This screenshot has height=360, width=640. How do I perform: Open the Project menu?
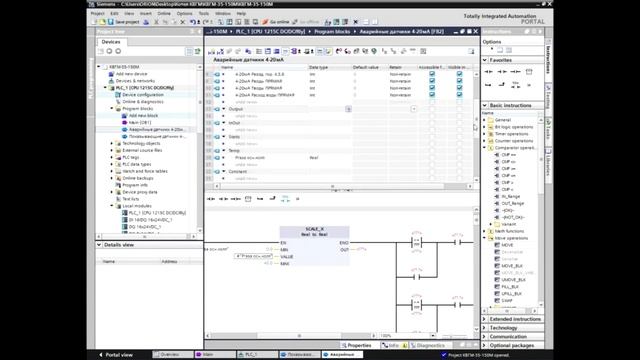click(x=98, y=13)
